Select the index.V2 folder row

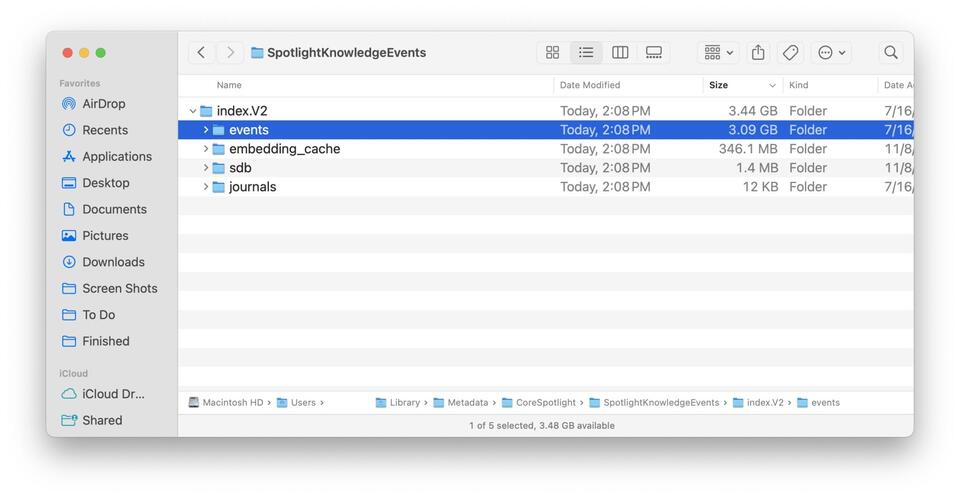(546, 111)
